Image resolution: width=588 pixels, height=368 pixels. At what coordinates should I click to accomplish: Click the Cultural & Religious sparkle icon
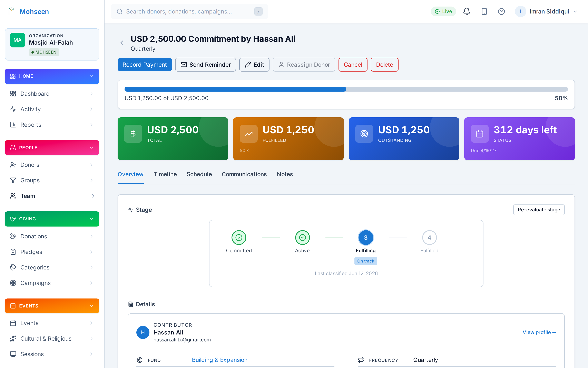pyautogui.click(x=13, y=339)
